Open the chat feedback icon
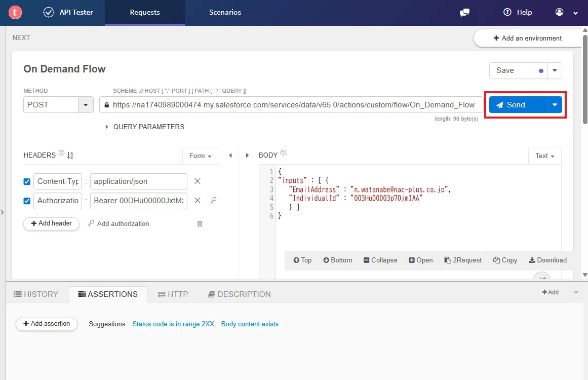 coord(464,13)
